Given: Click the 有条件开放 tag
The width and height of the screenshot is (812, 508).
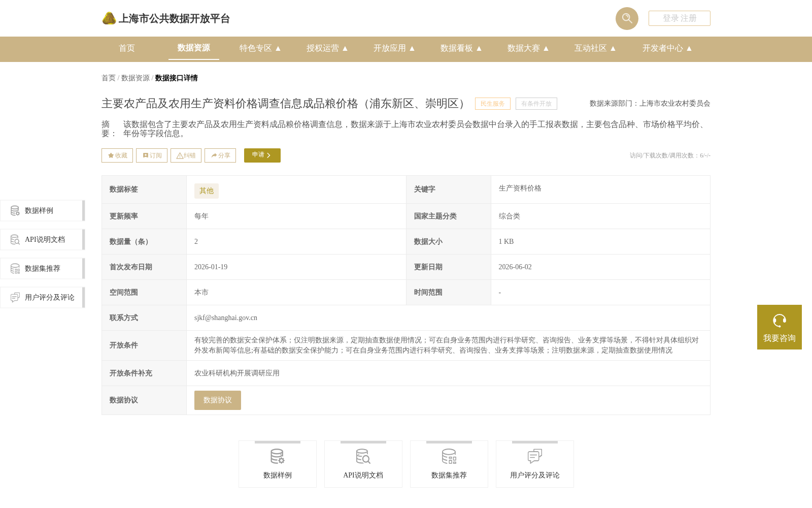Looking at the screenshot, I should [x=536, y=104].
